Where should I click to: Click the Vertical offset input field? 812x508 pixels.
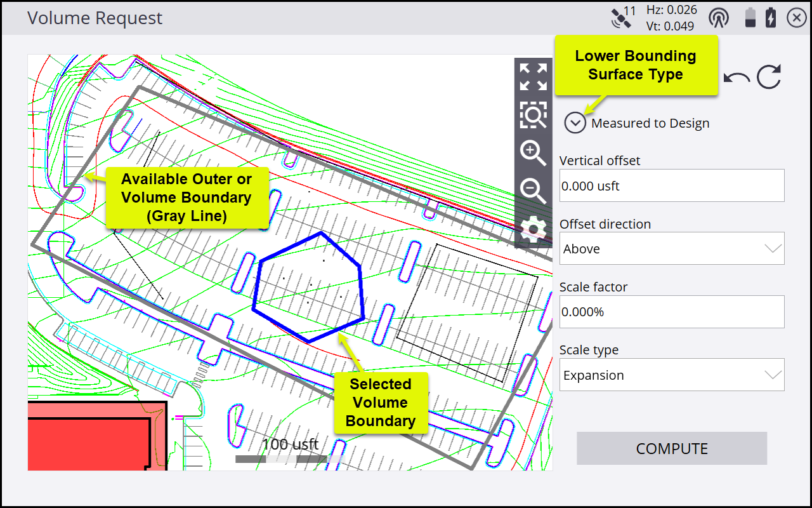click(672, 185)
